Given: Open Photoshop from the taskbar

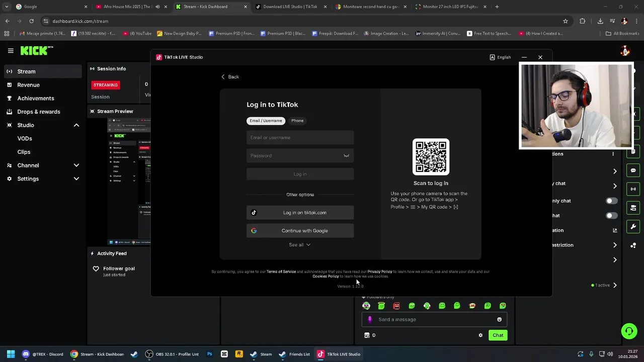Looking at the screenshot, I should pyautogui.click(x=209, y=354).
